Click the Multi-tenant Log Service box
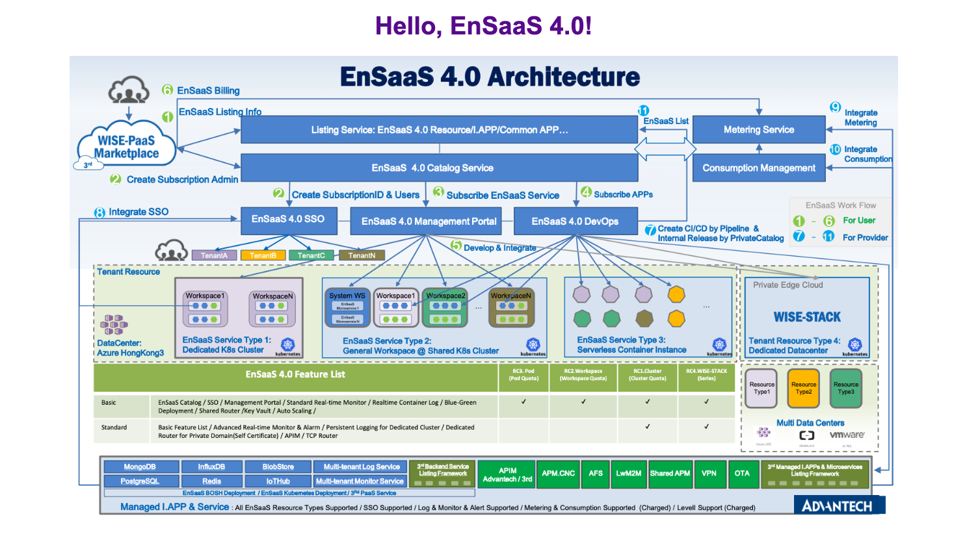Image resolution: width=980 pixels, height=536 pixels. tap(361, 466)
